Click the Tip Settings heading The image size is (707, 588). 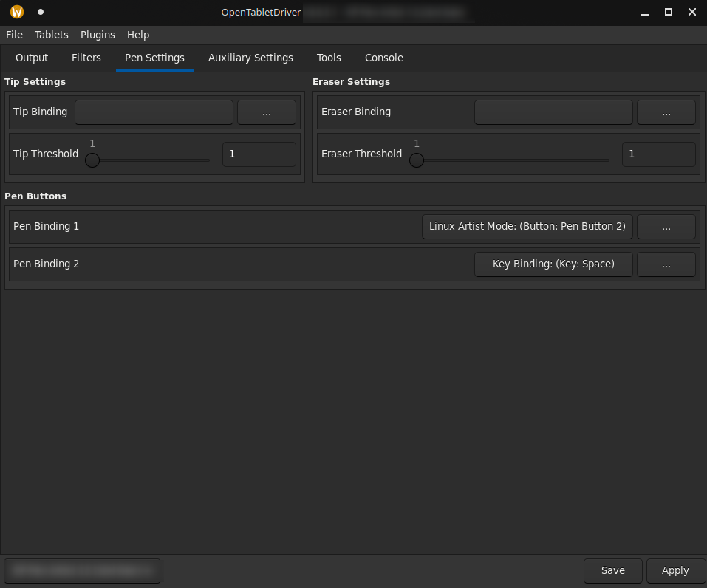tap(35, 81)
